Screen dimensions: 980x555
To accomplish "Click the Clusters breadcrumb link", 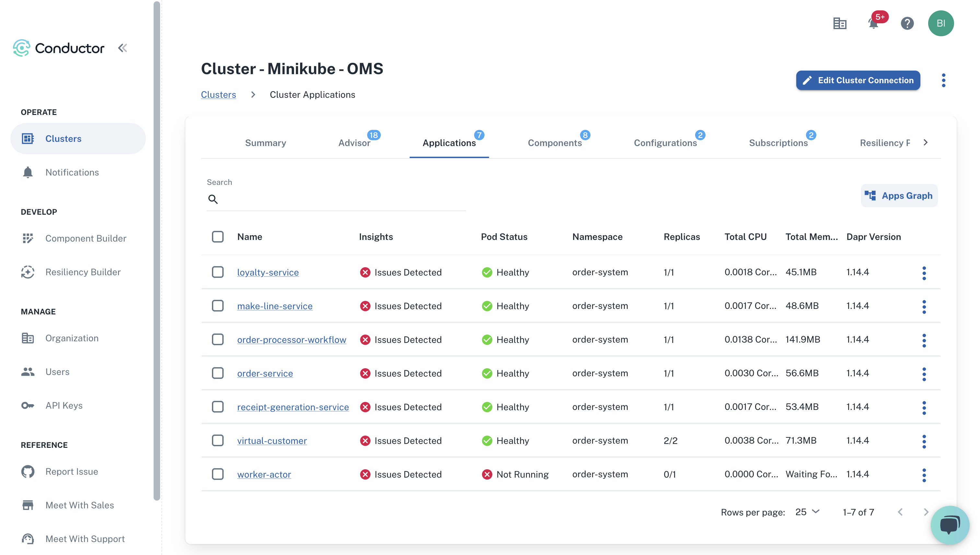I will click(x=218, y=94).
